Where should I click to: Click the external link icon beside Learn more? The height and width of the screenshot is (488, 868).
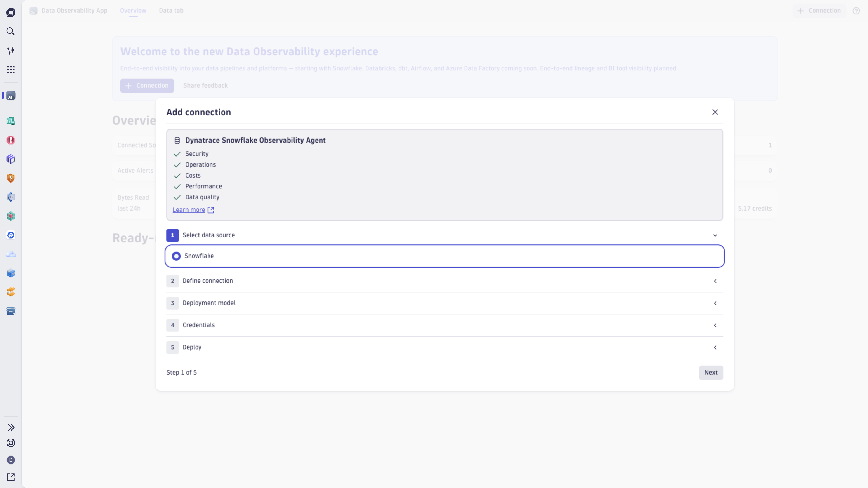pyautogui.click(x=211, y=210)
